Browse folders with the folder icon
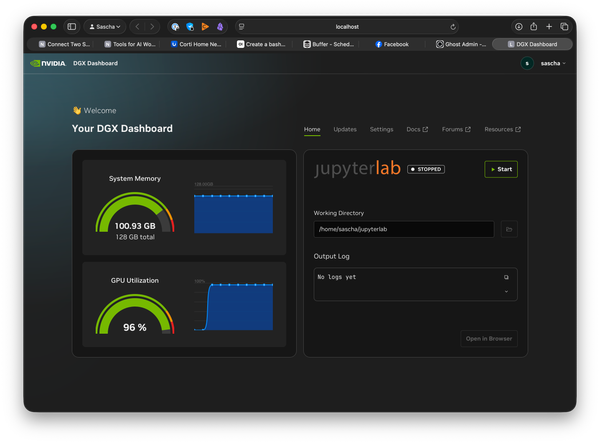The height and width of the screenshot is (443, 600). click(x=509, y=229)
